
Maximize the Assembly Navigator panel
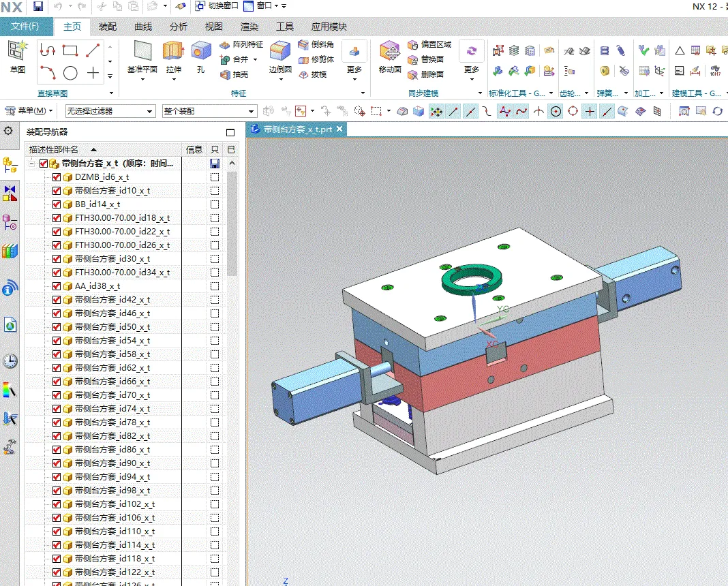click(230, 132)
